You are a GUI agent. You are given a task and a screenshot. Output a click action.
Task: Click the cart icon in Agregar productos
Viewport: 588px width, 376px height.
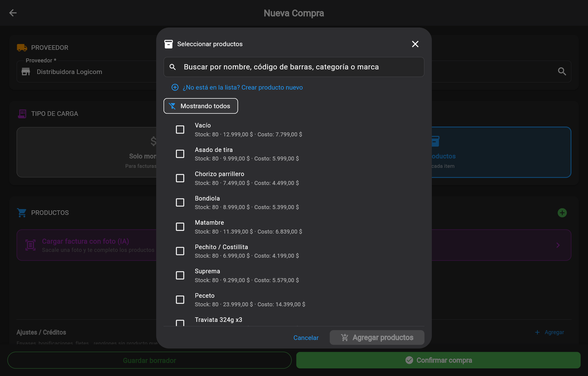pos(345,338)
